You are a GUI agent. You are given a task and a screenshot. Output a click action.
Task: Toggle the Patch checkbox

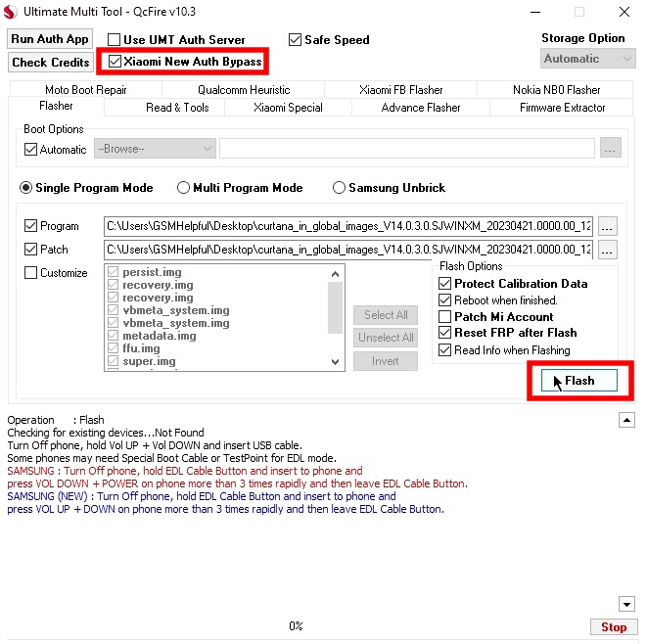[31, 250]
